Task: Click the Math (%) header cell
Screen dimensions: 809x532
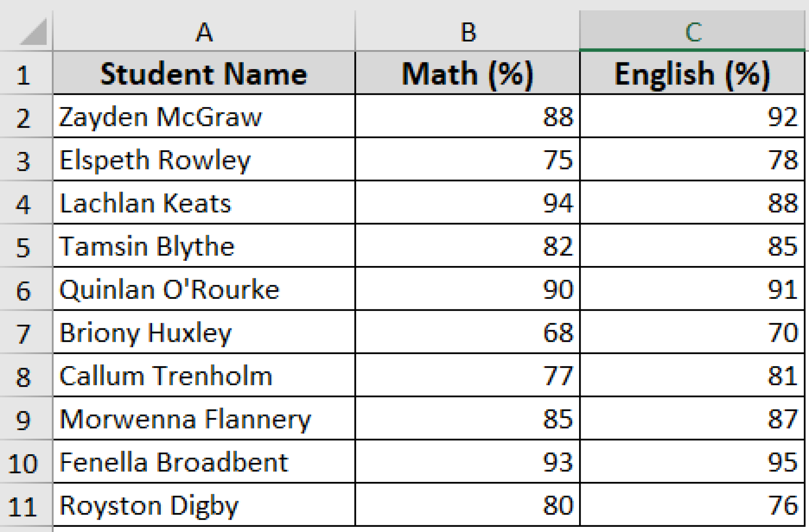Action: pos(468,73)
